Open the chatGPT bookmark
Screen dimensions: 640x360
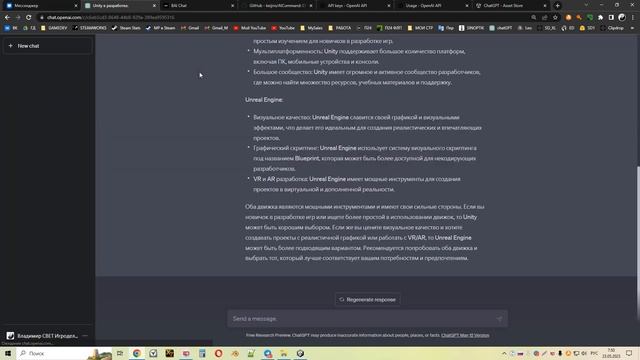point(501,28)
